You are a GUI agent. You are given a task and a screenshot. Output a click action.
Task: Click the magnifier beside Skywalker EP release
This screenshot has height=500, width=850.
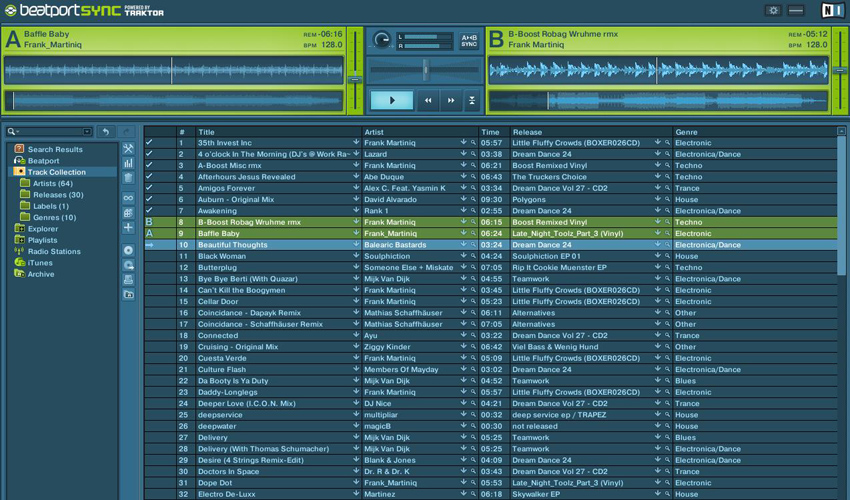667,494
